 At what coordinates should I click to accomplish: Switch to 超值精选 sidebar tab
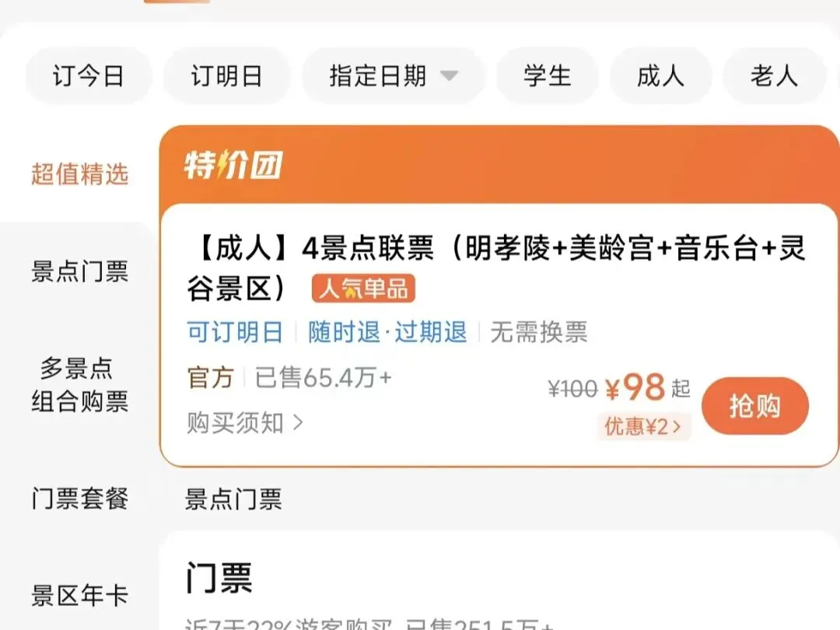point(80,174)
